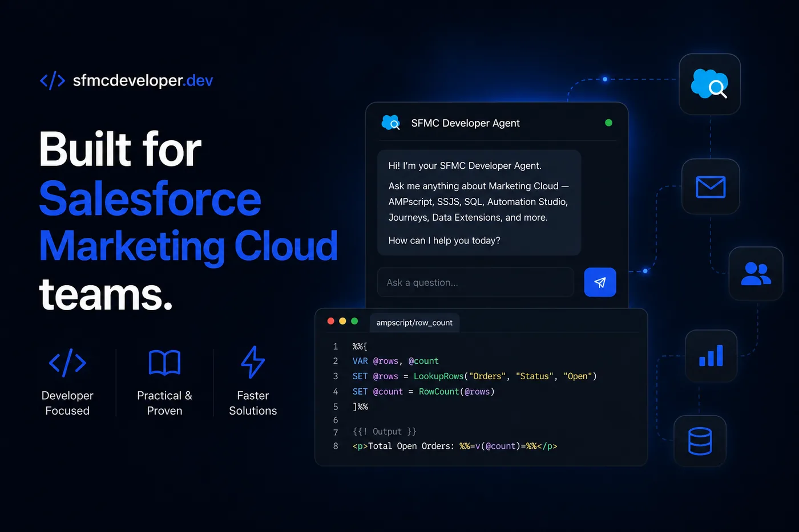Screen dimensions: 799x532
Task: Click the Practical & Proven book icon
Action: point(164,363)
